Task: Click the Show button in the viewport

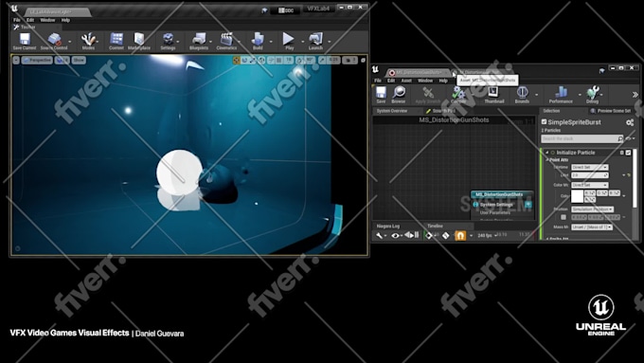Action: [x=79, y=61]
